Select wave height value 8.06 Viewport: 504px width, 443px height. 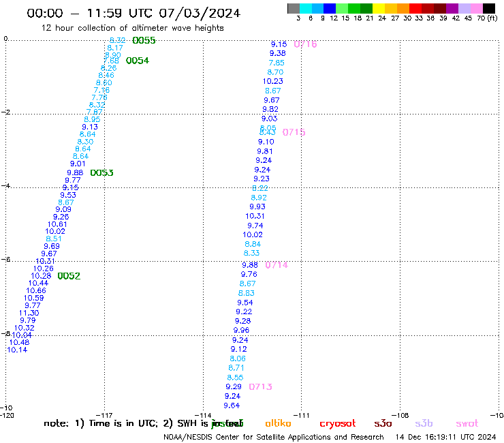238,358
